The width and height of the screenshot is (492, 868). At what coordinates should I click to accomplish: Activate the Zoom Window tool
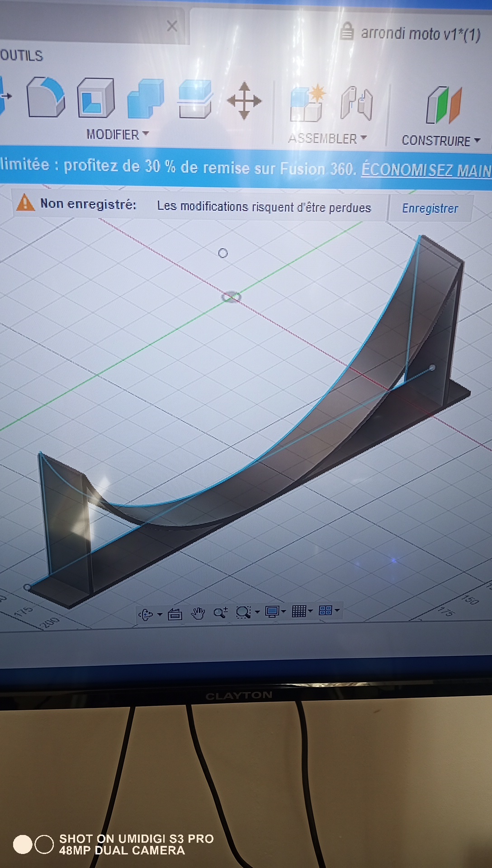(x=243, y=612)
